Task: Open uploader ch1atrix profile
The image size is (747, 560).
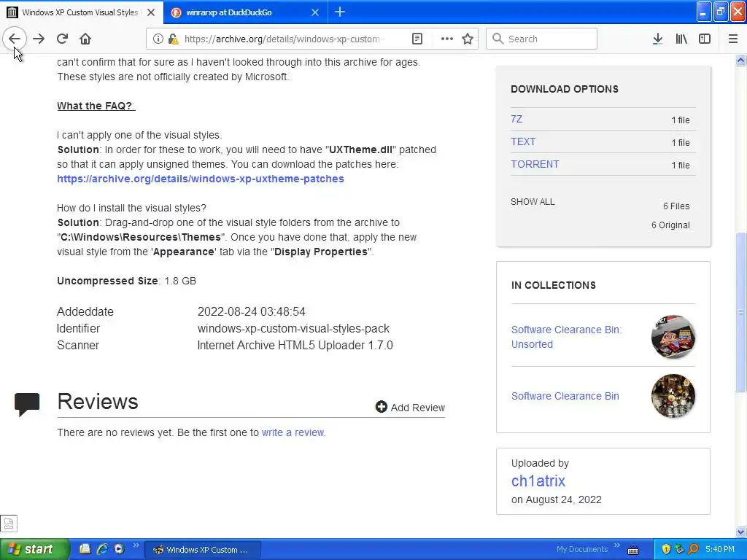Action: pyautogui.click(x=538, y=481)
